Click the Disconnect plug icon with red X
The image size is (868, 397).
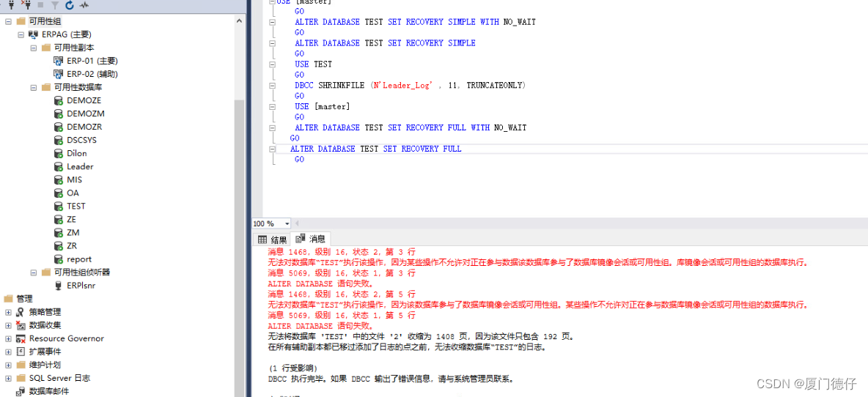pyautogui.click(x=26, y=5)
